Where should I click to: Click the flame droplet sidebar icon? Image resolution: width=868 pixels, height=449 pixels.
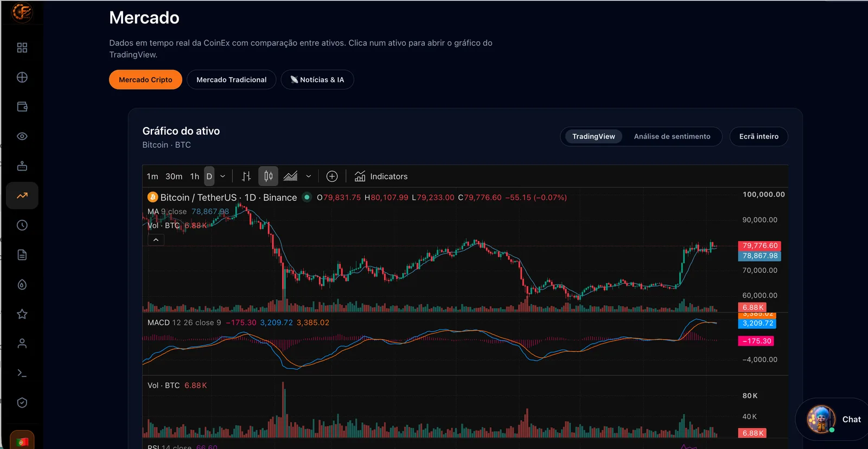tap(22, 284)
